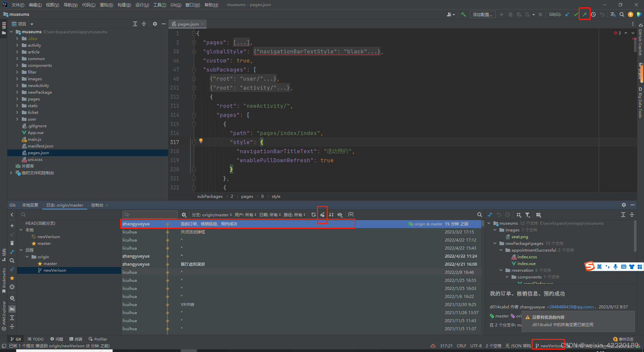Toggle the Bookmarks side panel

(x=4, y=281)
